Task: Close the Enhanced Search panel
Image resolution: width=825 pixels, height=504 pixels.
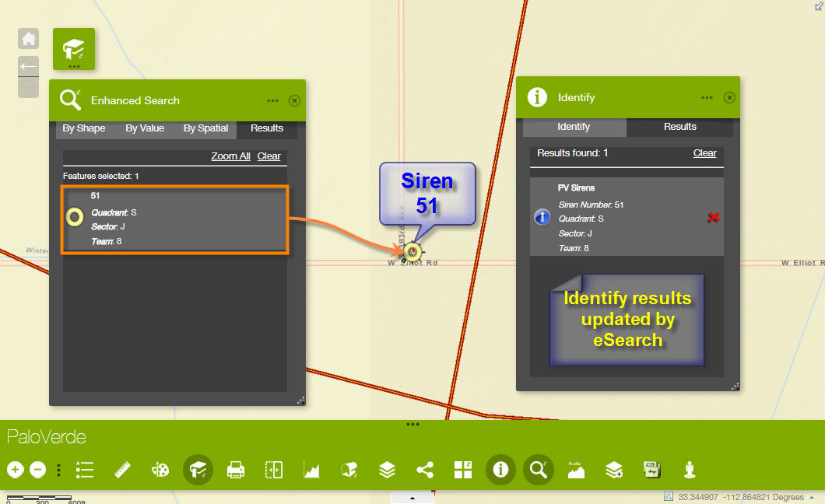Action: tap(295, 100)
